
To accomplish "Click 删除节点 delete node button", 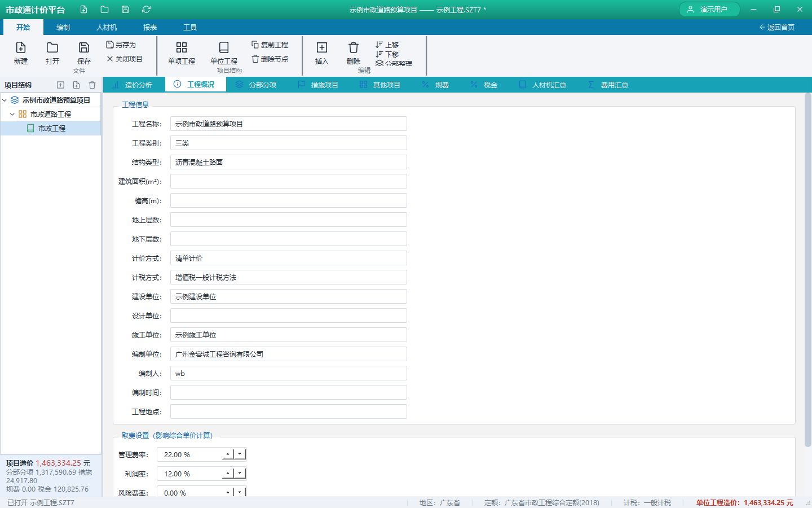I will tap(270, 59).
